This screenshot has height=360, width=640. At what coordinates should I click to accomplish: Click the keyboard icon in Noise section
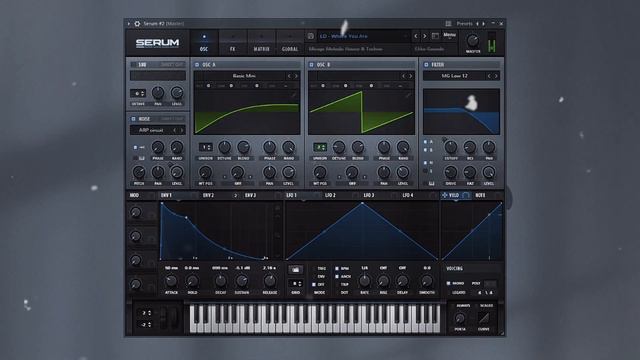click(142, 158)
